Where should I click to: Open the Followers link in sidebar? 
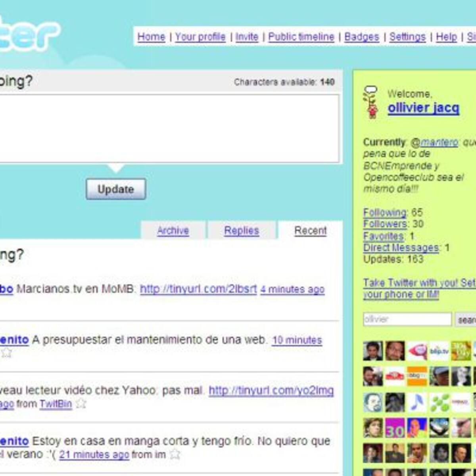pos(385,224)
